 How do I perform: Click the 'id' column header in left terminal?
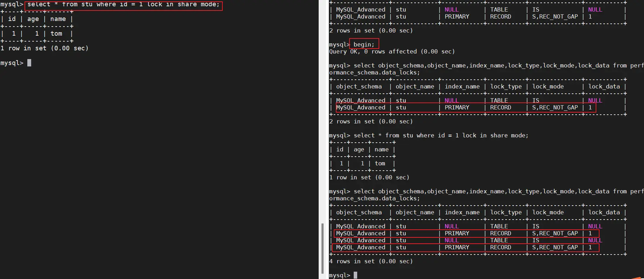click(x=12, y=19)
